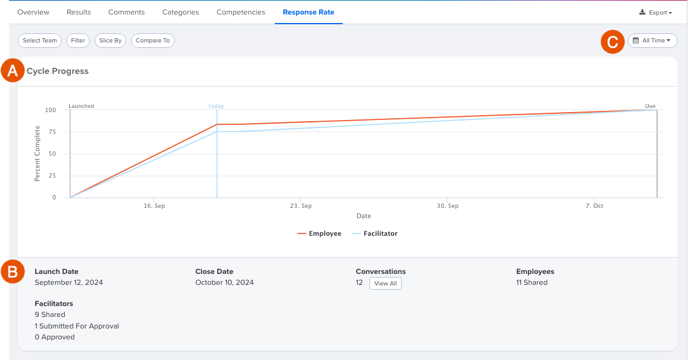Click the Export download icon
The image size is (688, 360).
pyautogui.click(x=642, y=12)
